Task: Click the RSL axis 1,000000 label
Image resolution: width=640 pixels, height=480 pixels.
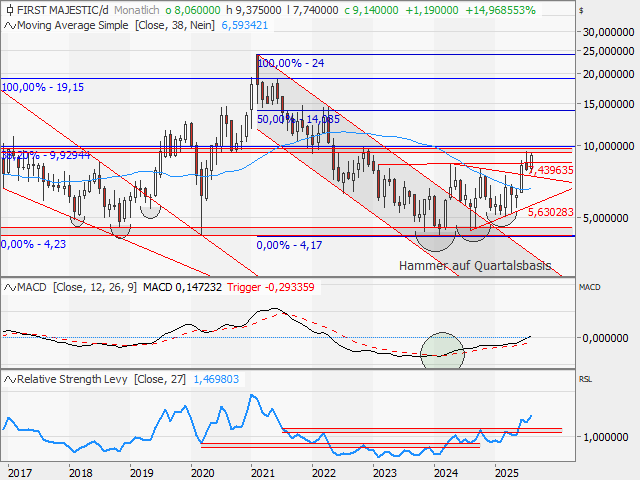Action: point(606,437)
